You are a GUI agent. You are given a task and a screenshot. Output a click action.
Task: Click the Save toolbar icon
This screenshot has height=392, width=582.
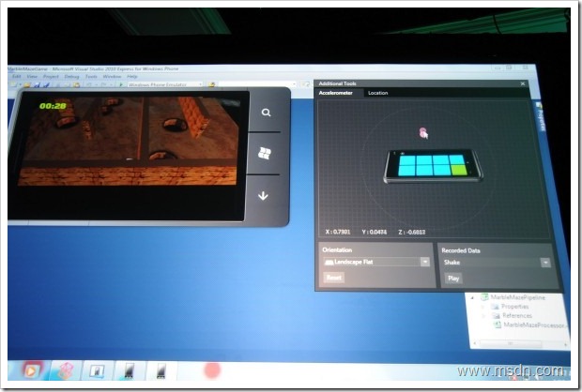(38, 84)
